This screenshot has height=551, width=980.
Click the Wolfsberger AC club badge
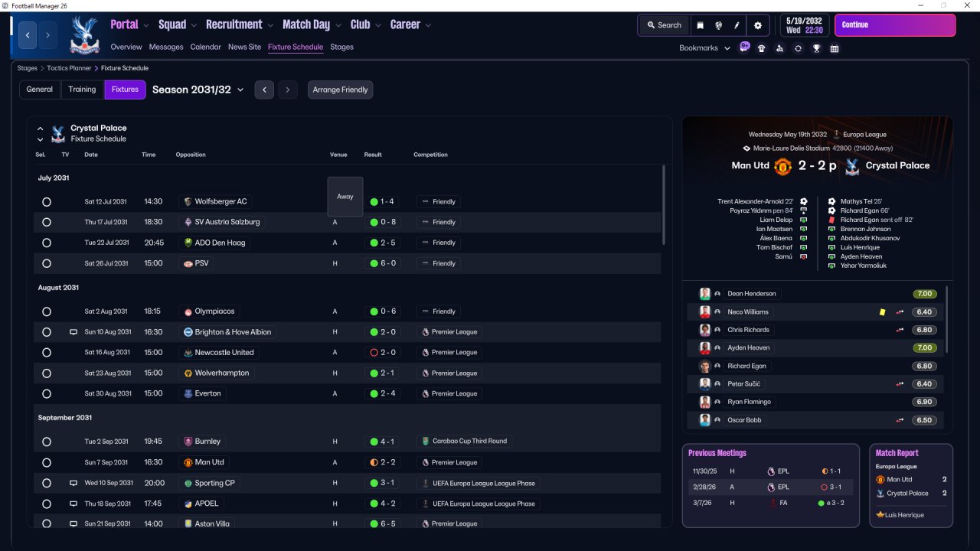click(188, 202)
